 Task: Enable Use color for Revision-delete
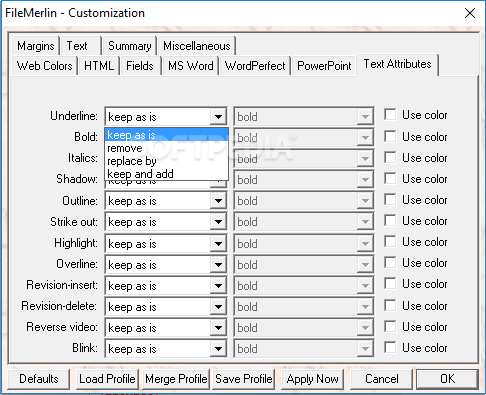390,305
